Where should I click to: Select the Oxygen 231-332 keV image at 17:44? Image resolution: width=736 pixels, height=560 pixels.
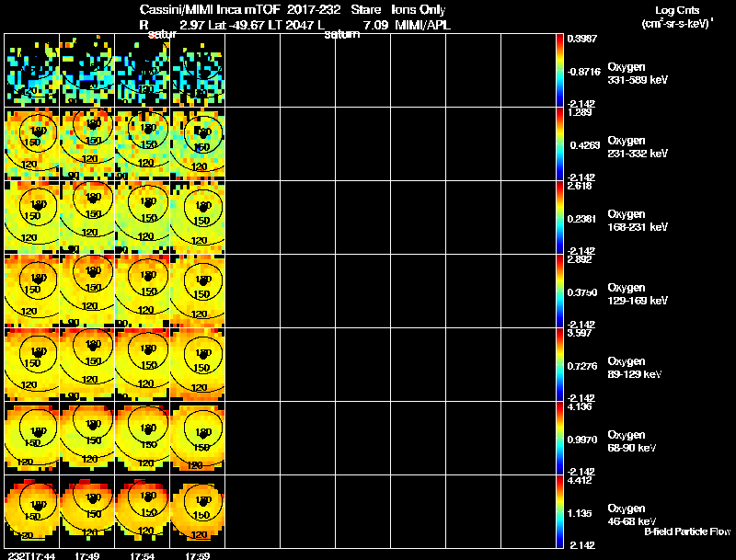[x=32, y=144]
